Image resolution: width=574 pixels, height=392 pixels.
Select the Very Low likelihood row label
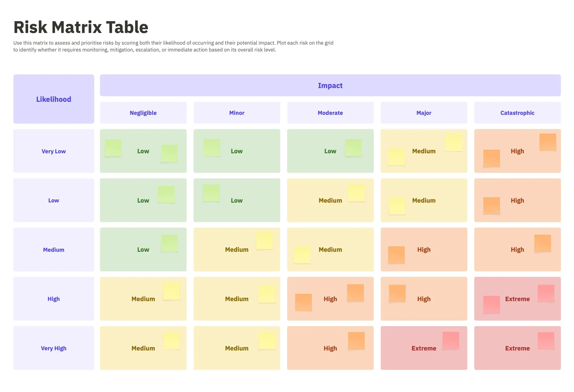pos(54,151)
